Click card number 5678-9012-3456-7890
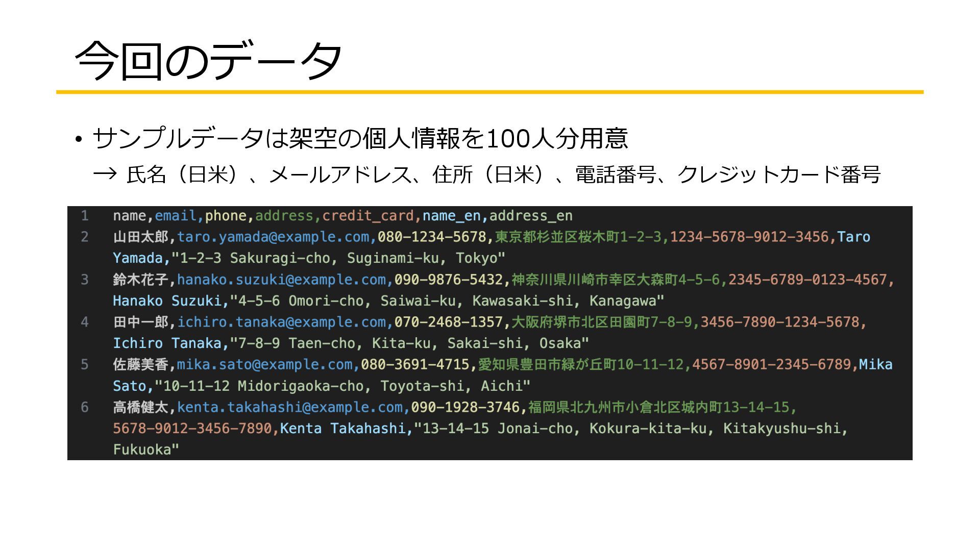 (x=192, y=429)
